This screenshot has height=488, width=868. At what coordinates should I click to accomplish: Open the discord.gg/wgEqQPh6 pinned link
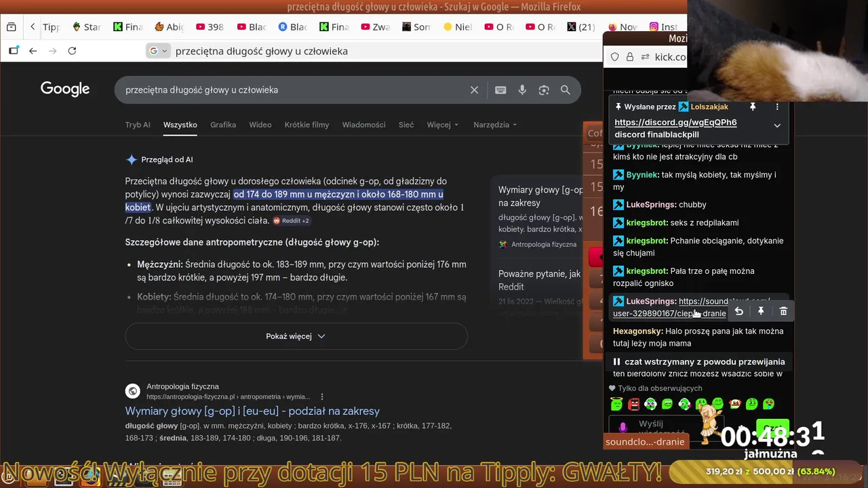(675, 123)
